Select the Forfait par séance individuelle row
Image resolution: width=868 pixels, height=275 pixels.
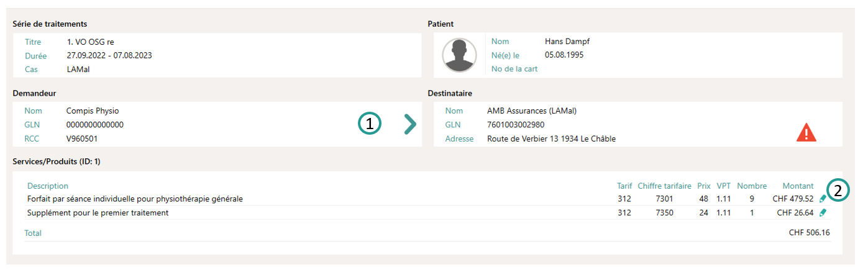click(x=135, y=199)
